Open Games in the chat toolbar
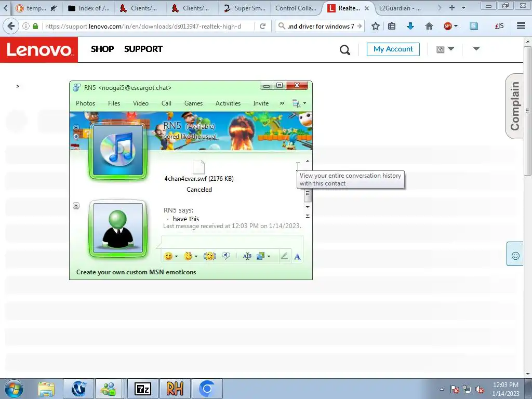532x399 pixels. (193, 103)
